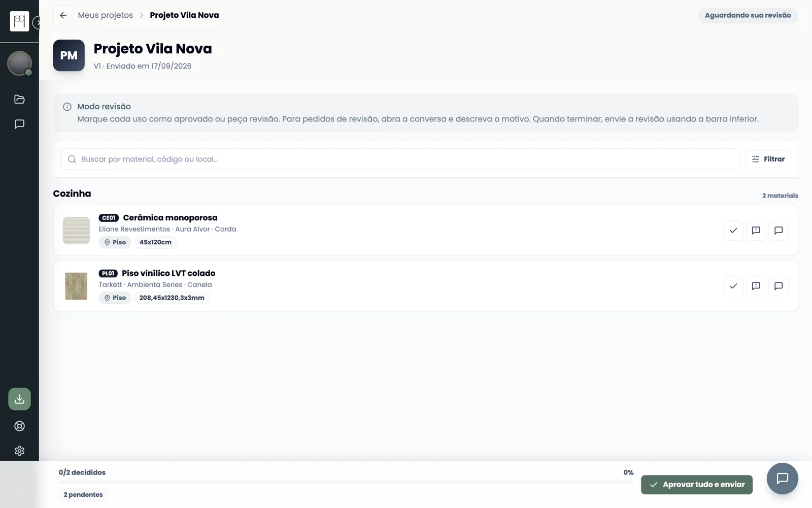The width and height of the screenshot is (812, 508).
Task: Click Aprovar tudo e enviar button
Action: tap(696, 485)
